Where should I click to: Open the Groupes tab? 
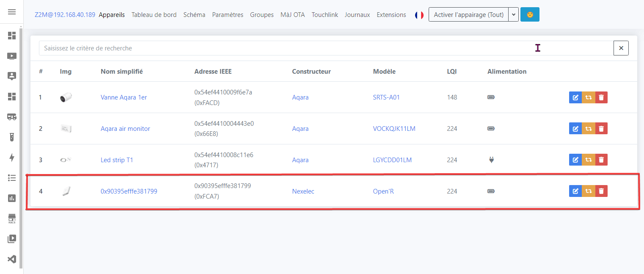click(262, 15)
